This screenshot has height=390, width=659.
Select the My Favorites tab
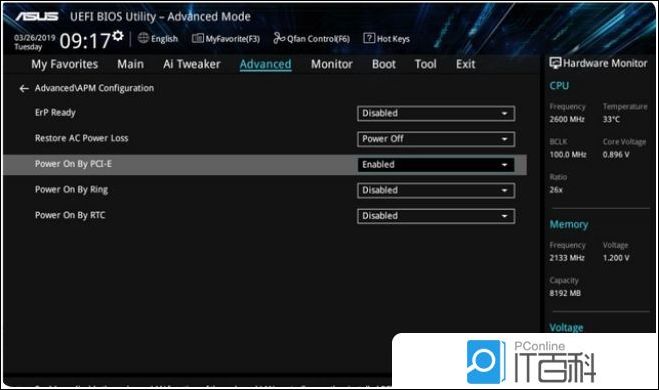[64, 65]
